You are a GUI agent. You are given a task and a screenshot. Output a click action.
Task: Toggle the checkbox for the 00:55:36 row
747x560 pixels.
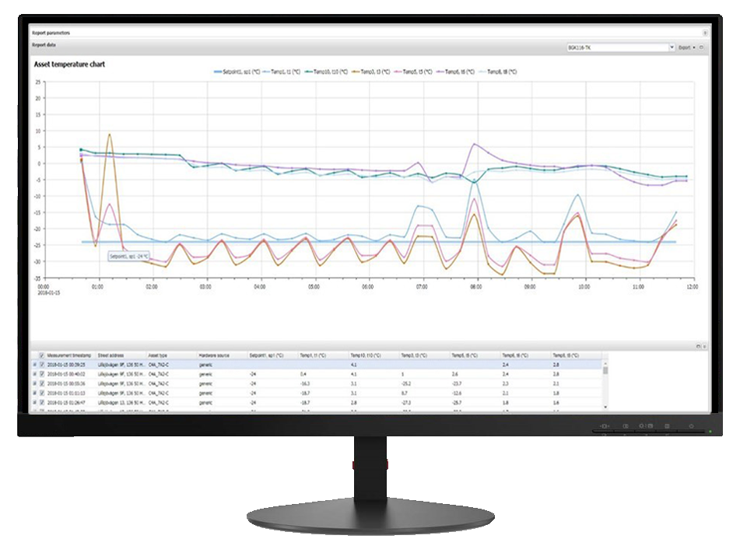pyautogui.click(x=42, y=383)
